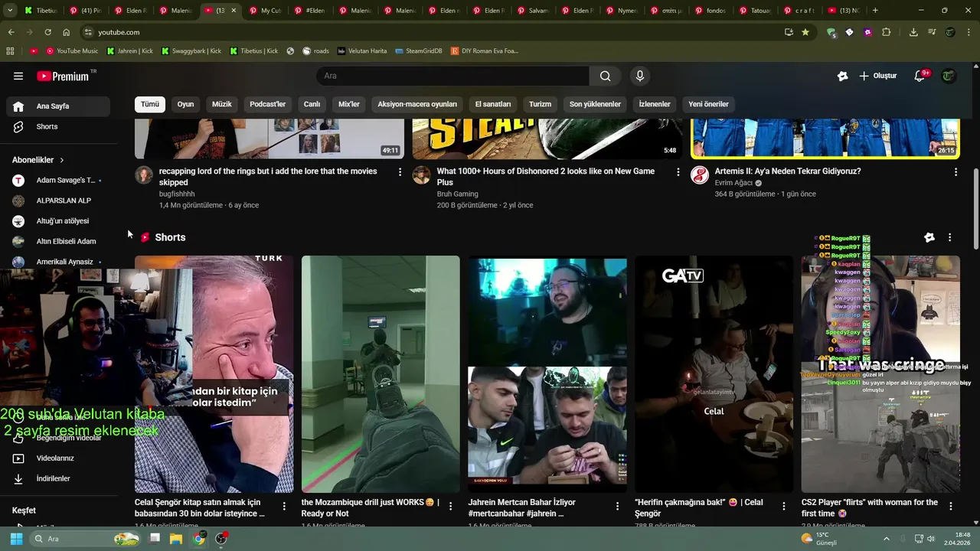
Task: Open options for Artemis II video
Action: coord(955,172)
